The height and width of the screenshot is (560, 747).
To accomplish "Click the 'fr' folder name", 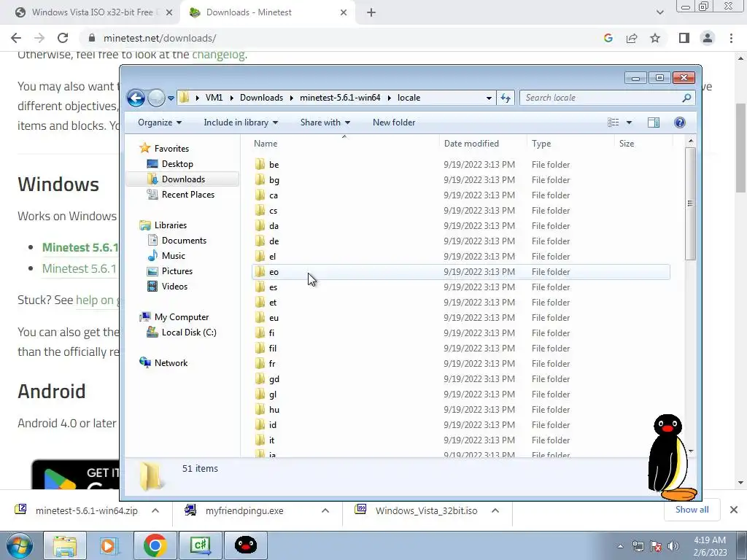I will point(272,364).
